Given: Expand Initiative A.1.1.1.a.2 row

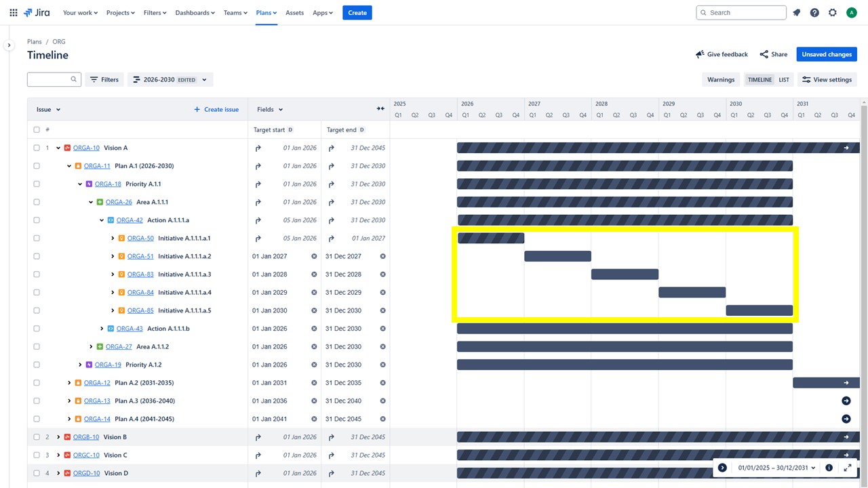Looking at the screenshot, I should tap(113, 256).
